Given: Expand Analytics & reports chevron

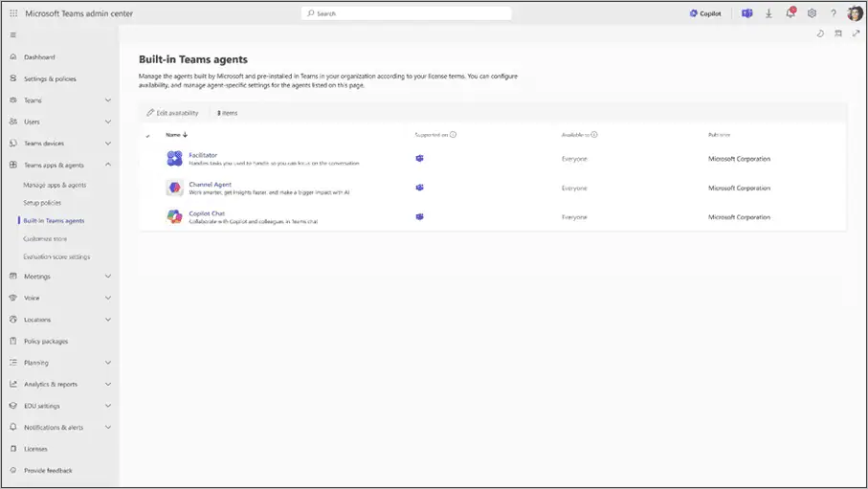Looking at the screenshot, I should 108,385.
